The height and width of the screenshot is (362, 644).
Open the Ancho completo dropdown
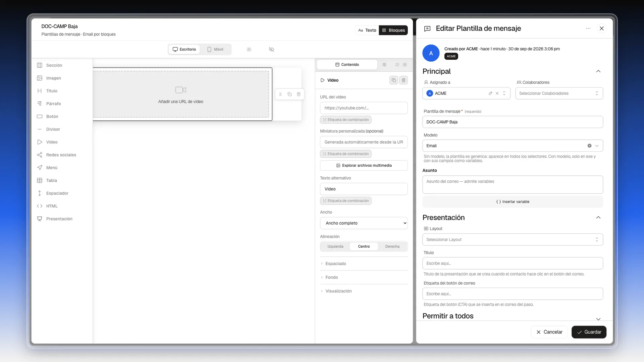364,223
